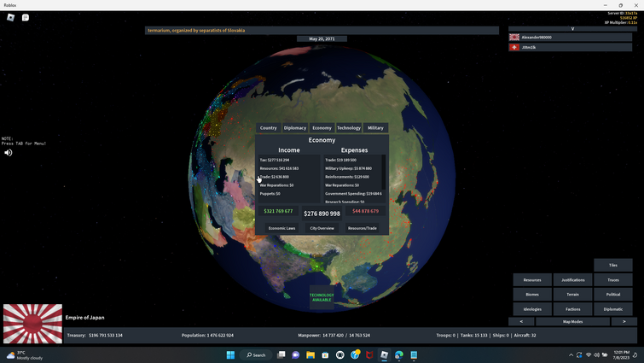Open the Roblox menu icon
Image resolution: width=644 pixels, height=363 pixels.
click(x=11, y=17)
